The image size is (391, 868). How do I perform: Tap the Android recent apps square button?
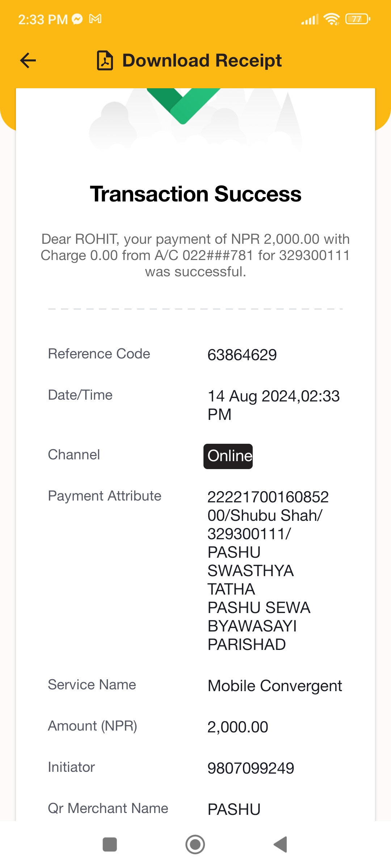pos(110,844)
